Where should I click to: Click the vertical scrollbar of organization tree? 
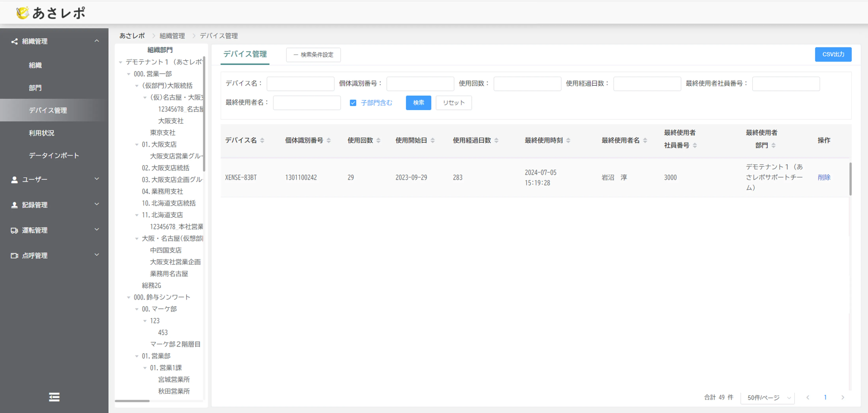point(204,114)
